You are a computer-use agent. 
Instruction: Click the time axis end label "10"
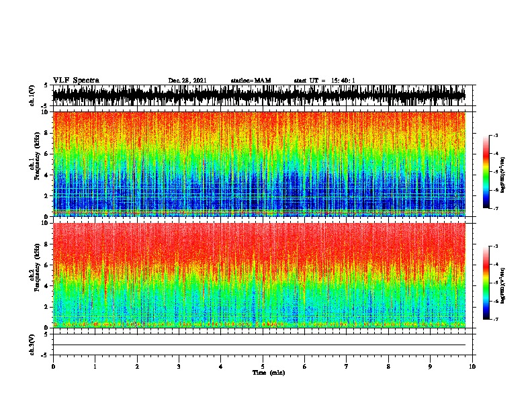click(472, 367)
